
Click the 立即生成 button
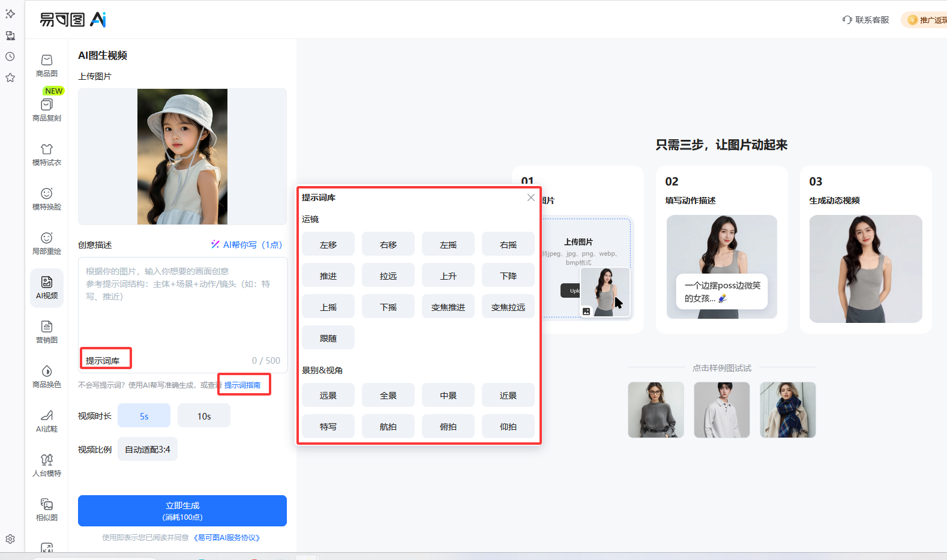coord(182,511)
